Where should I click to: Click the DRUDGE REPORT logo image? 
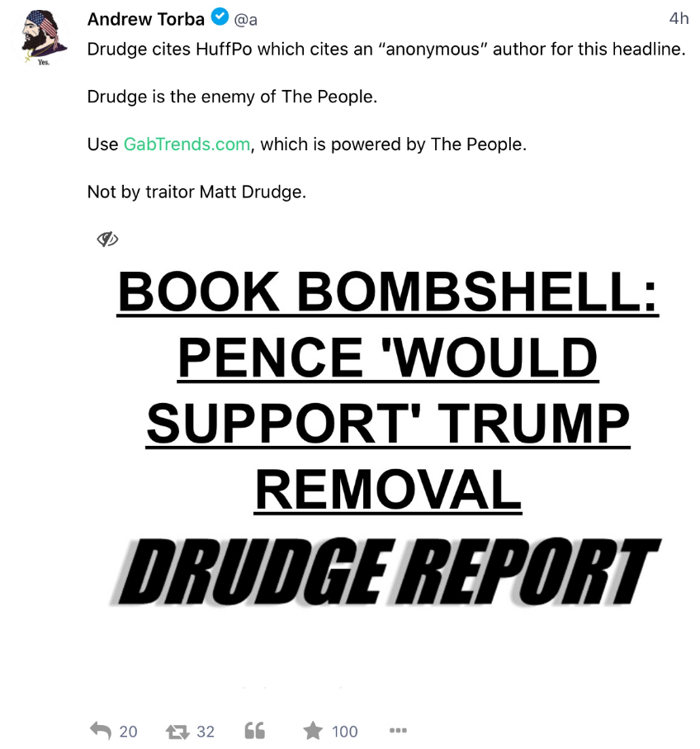coord(385,571)
